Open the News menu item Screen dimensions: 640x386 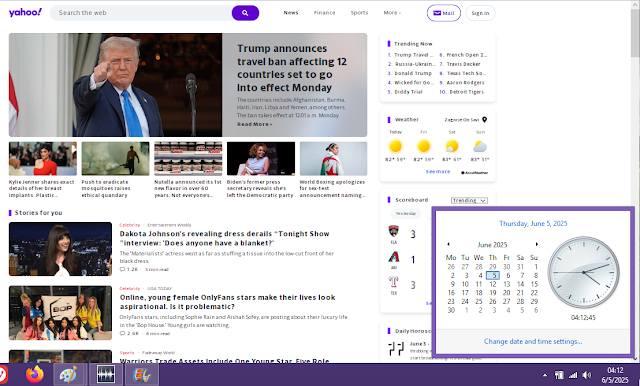point(291,13)
